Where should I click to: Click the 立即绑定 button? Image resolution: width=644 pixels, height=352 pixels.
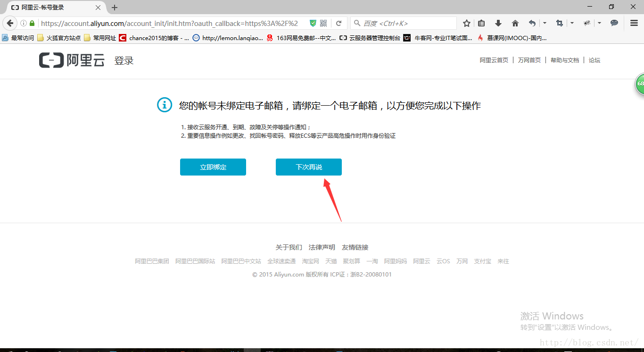point(213,167)
